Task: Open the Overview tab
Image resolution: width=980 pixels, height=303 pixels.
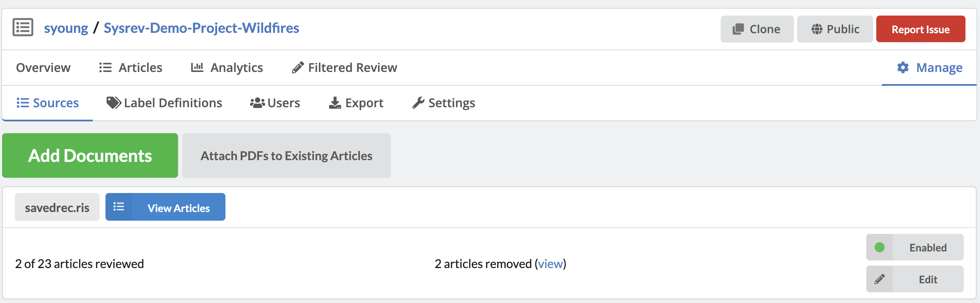Action: tap(43, 68)
